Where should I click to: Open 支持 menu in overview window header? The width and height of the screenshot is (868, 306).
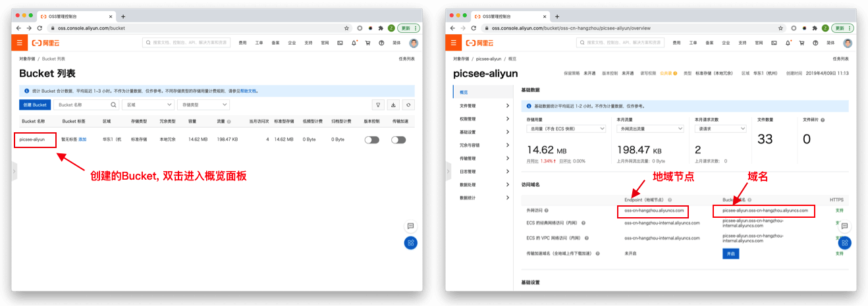click(742, 43)
